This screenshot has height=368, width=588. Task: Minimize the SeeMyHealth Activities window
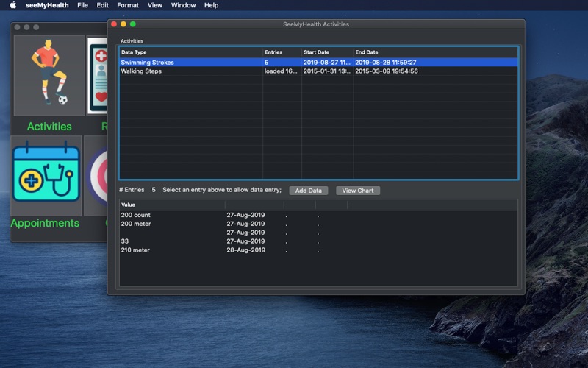(123, 24)
